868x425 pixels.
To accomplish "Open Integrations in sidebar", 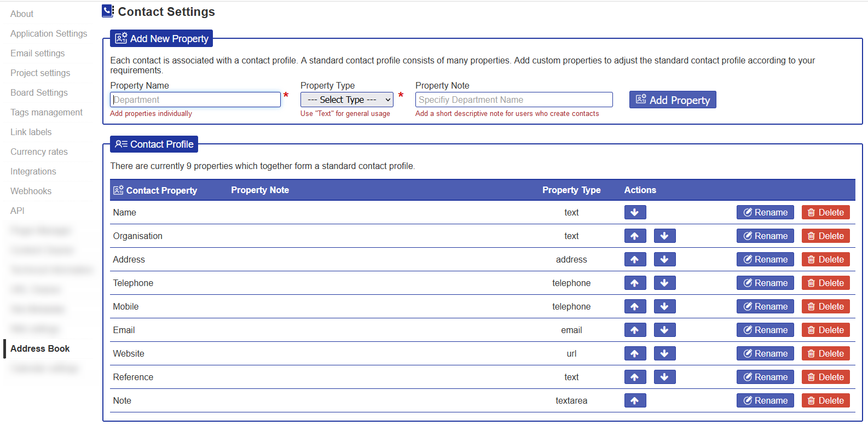I will tap(33, 171).
